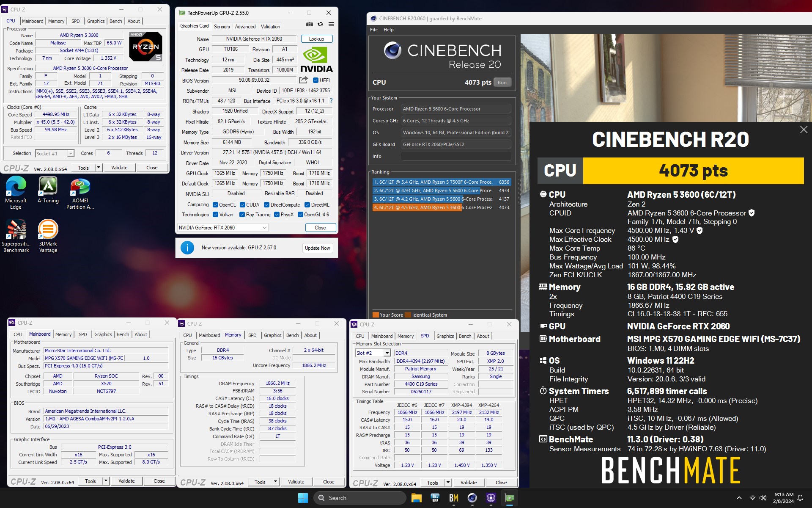
Task: Click the NVIDIA logo in GPU-Z
Action: coord(316,59)
